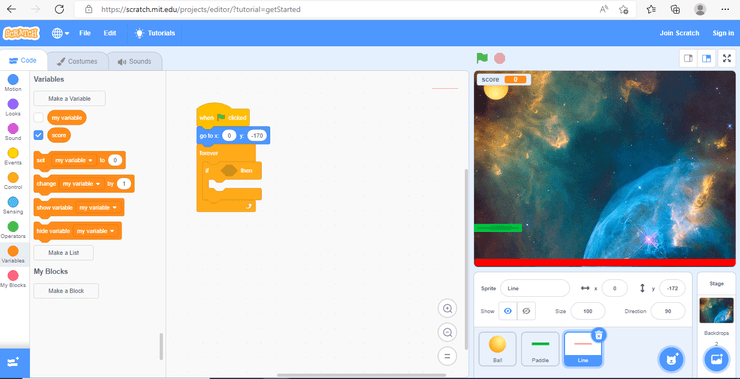Viewport: 740px width, 379px height.
Task: Enter full screen stage mode
Action: tap(727, 59)
